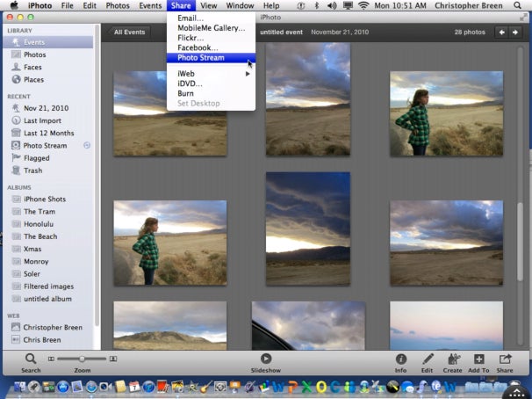
Task: Choose MobileMe Gallery... from Share menu
Action: [x=211, y=28]
